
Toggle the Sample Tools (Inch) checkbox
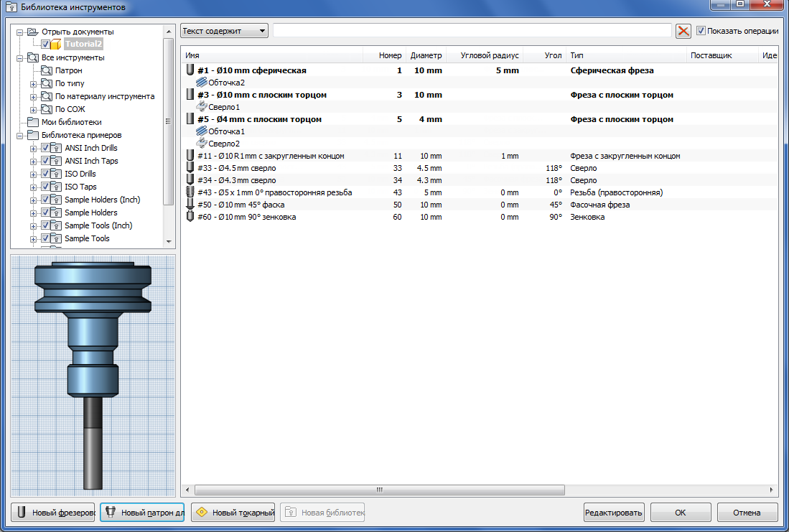pyautogui.click(x=45, y=225)
